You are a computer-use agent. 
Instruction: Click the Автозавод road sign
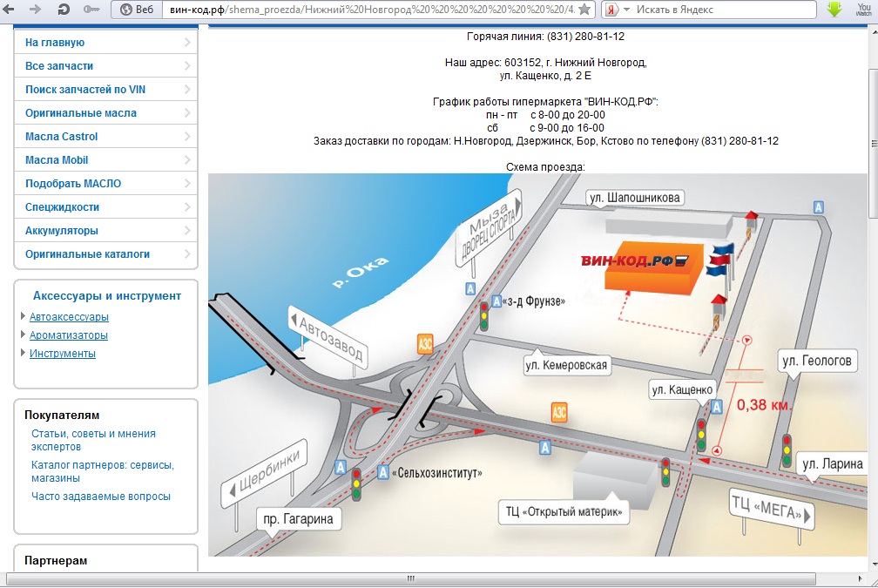[x=328, y=337]
